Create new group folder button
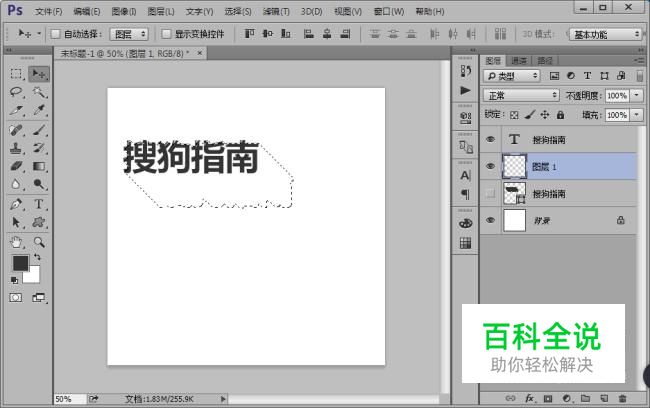This screenshot has height=408, width=650. tap(585, 398)
